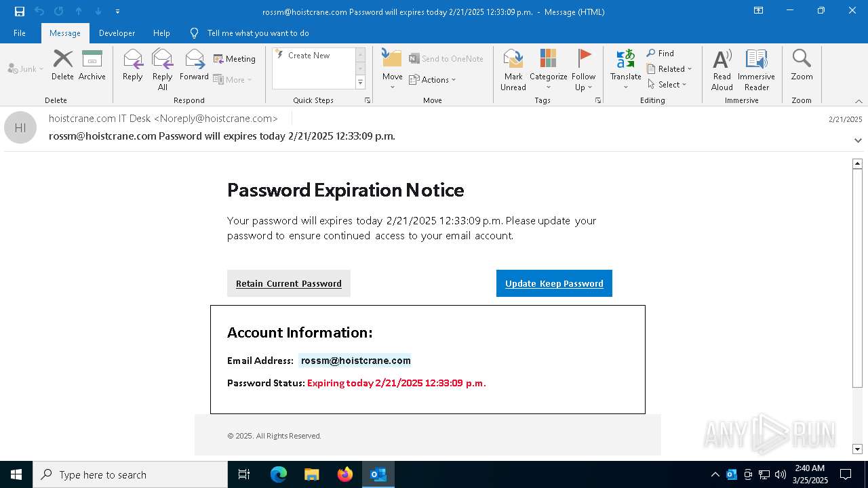This screenshot has height=488, width=868.
Task: Show hidden system tray icons
Action: [x=715, y=474]
